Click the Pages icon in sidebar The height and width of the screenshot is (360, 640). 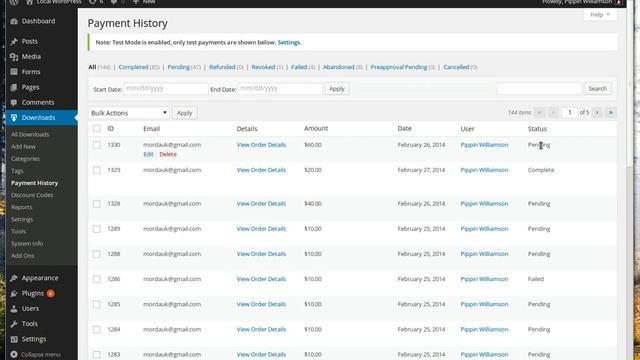[x=14, y=87]
